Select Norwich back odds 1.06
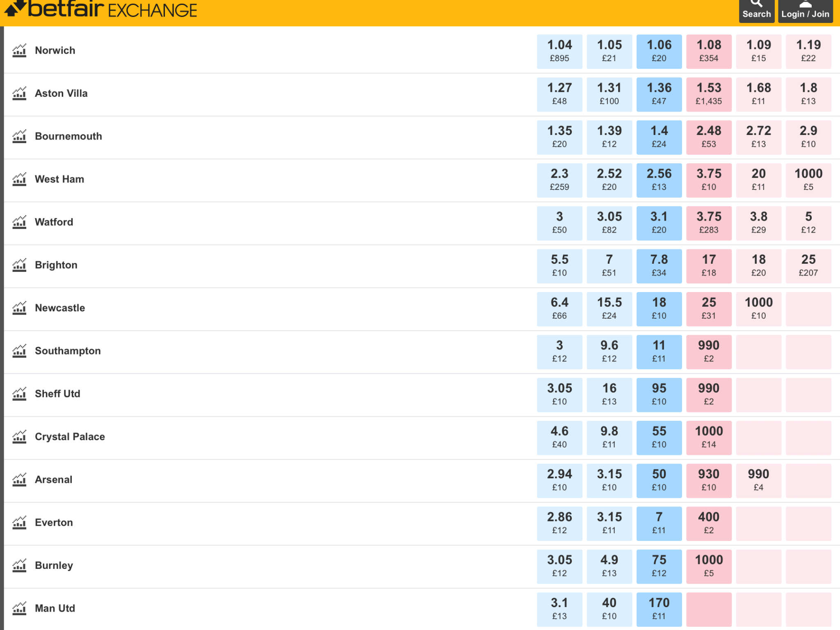840x630 pixels. [659, 51]
